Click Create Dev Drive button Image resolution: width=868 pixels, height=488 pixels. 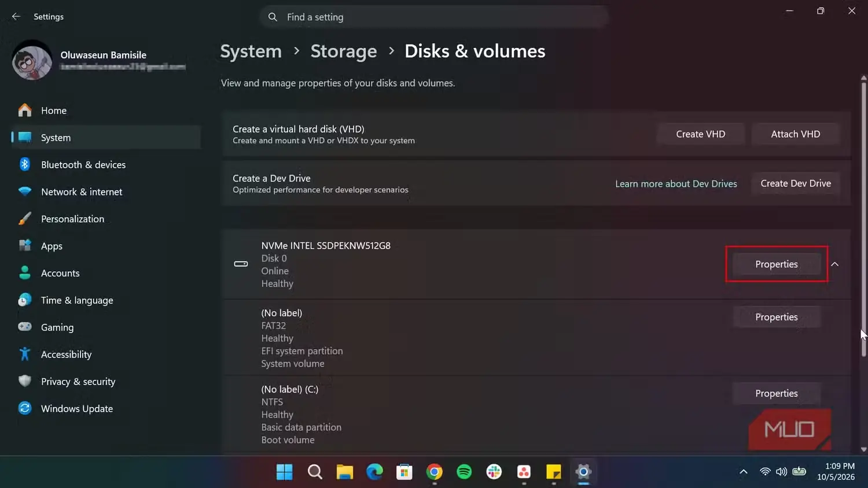(796, 183)
